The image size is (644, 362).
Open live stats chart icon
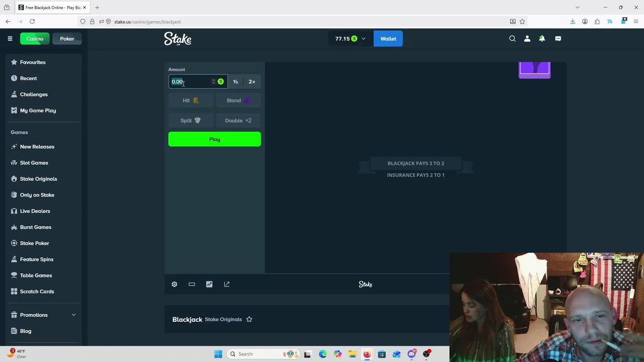(209, 284)
